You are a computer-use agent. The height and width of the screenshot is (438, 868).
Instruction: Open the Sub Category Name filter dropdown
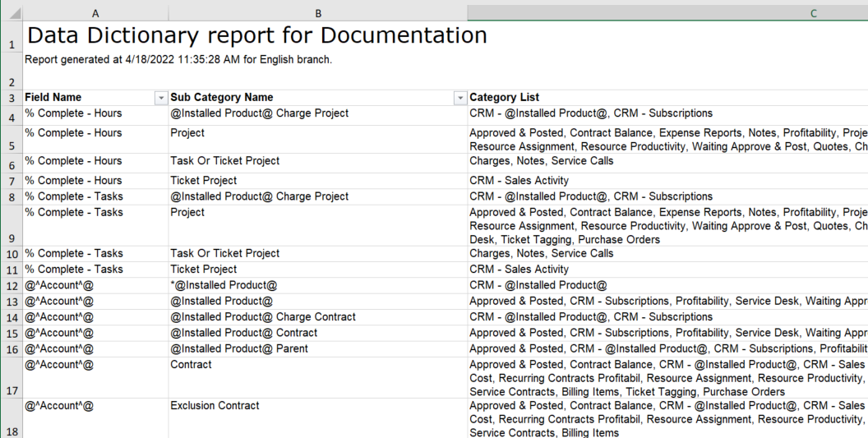coord(460,98)
